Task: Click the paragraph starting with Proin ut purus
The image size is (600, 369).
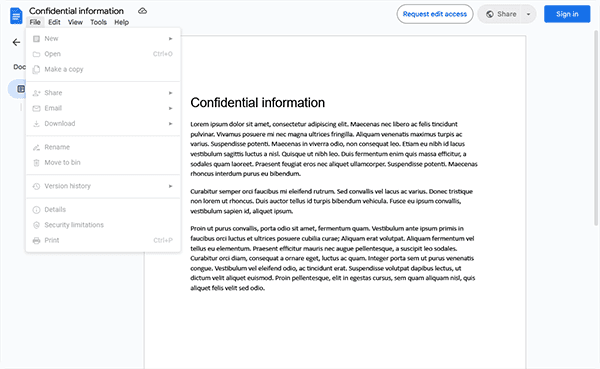Action: pyautogui.click(x=333, y=258)
